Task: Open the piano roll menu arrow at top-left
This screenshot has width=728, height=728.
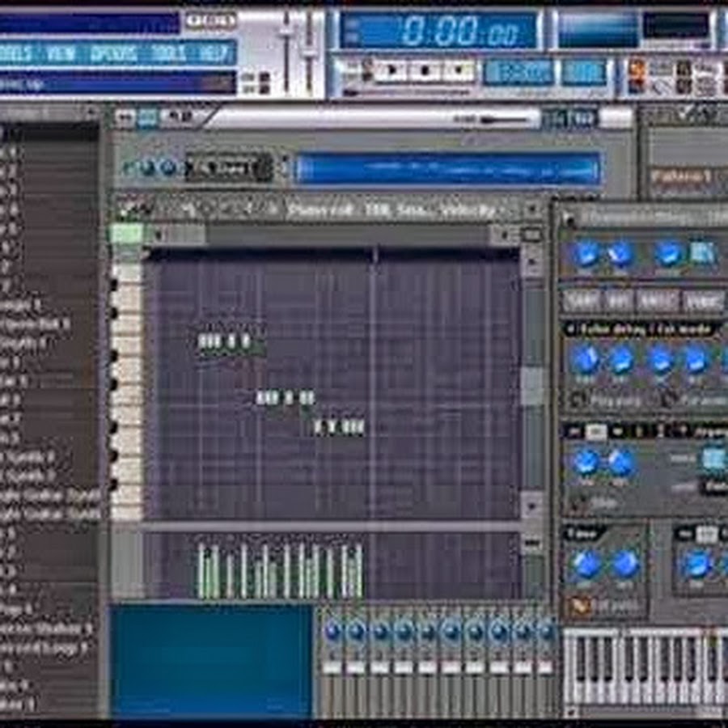Action: 125,210
